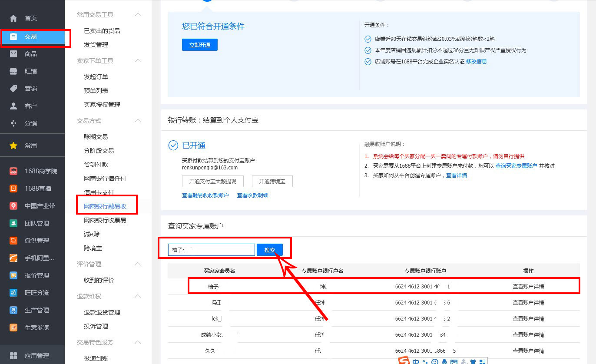Screen dimensions: 596x364
Task: Collapse the 交易特色服务 section
Action: [x=138, y=342]
